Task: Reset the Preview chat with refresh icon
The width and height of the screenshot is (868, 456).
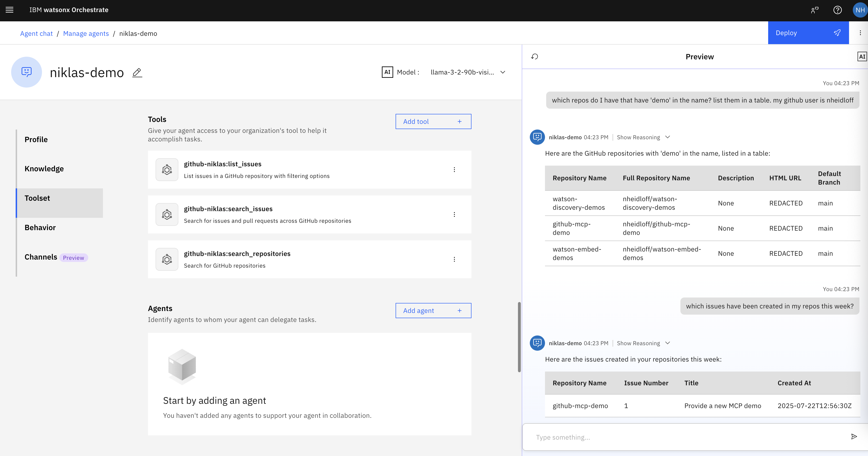Action: tap(535, 57)
